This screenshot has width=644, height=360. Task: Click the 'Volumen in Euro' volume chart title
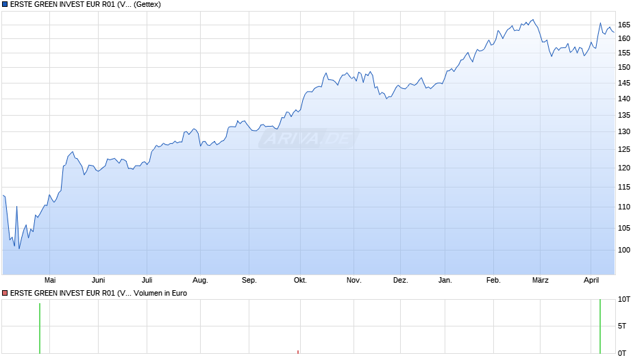(x=99, y=293)
